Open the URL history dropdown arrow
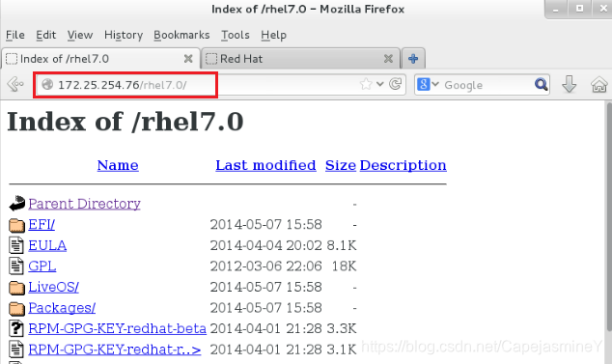The image size is (612, 364). [x=380, y=84]
